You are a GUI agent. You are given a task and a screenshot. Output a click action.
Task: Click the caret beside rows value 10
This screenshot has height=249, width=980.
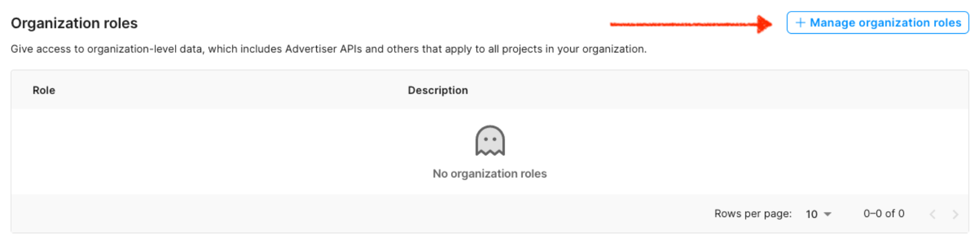pyautogui.click(x=828, y=214)
